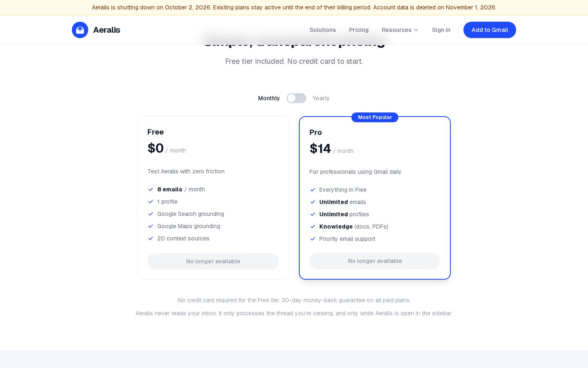Viewport: 588px width, 368px height.
Task: Click checkmark beside 1 profile
Action: pyautogui.click(x=151, y=202)
